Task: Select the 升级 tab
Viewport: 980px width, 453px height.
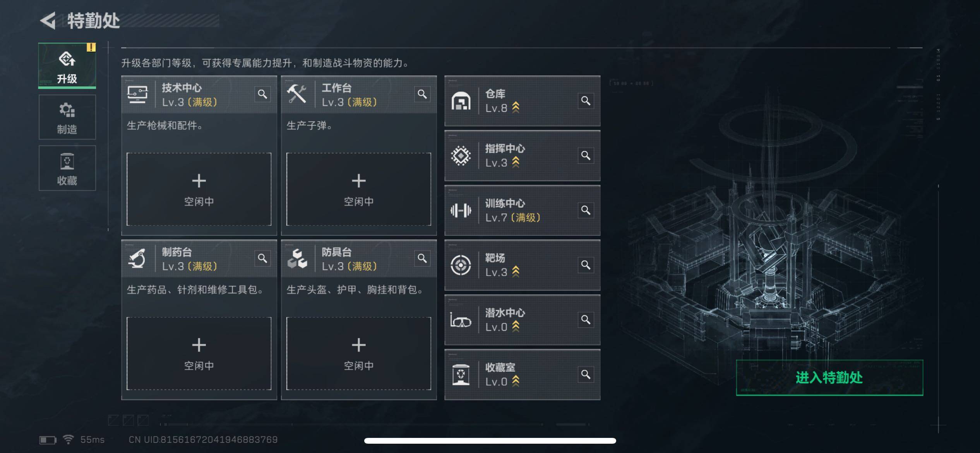Action: coord(67,66)
